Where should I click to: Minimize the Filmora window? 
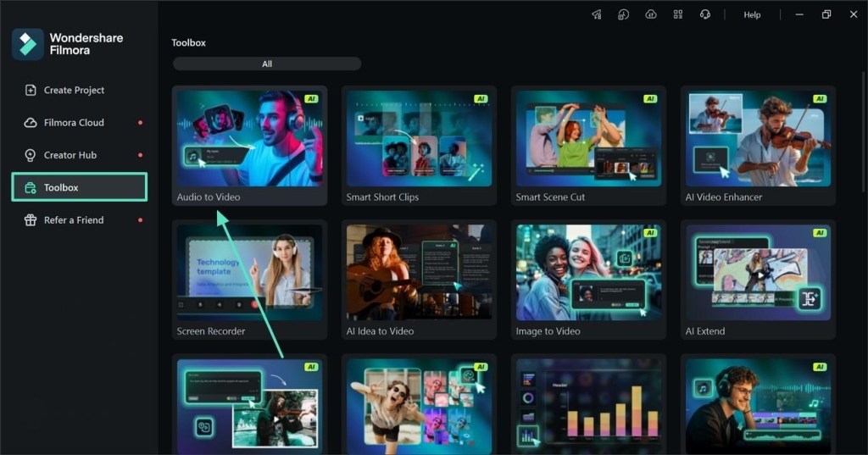[799, 14]
